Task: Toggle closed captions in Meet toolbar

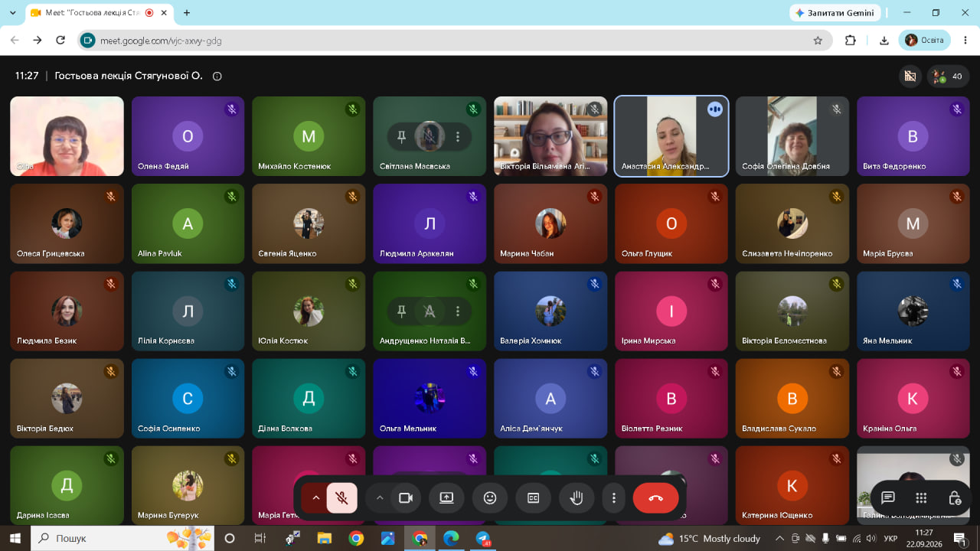Action: click(x=534, y=498)
